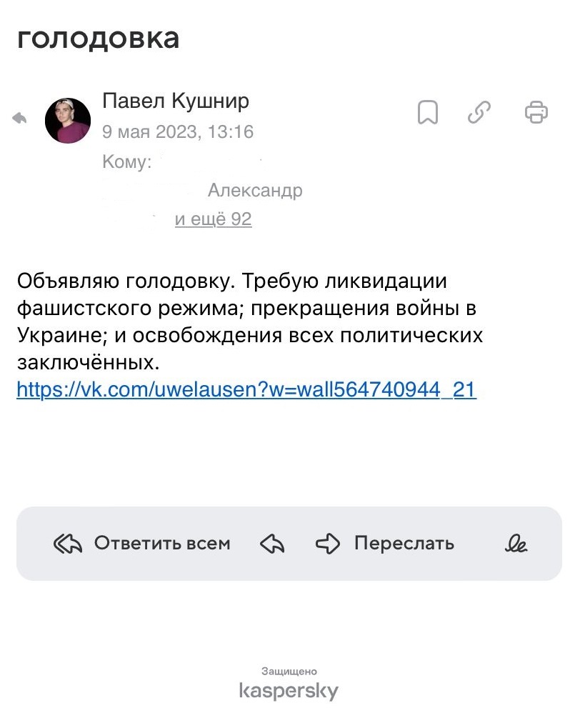Expand recipients via "и ещё 92"

point(213,219)
